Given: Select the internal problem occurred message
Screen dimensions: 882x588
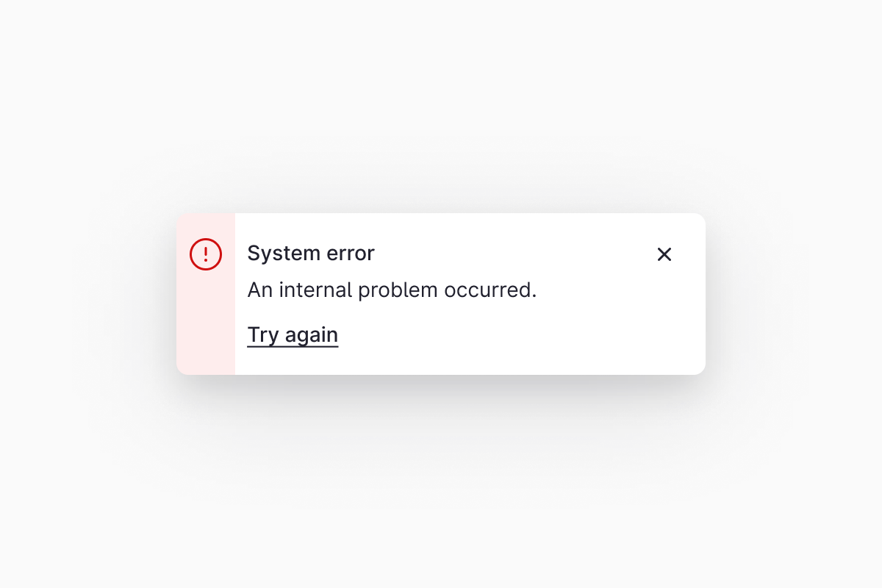Looking at the screenshot, I should click(x=392, y=290).
